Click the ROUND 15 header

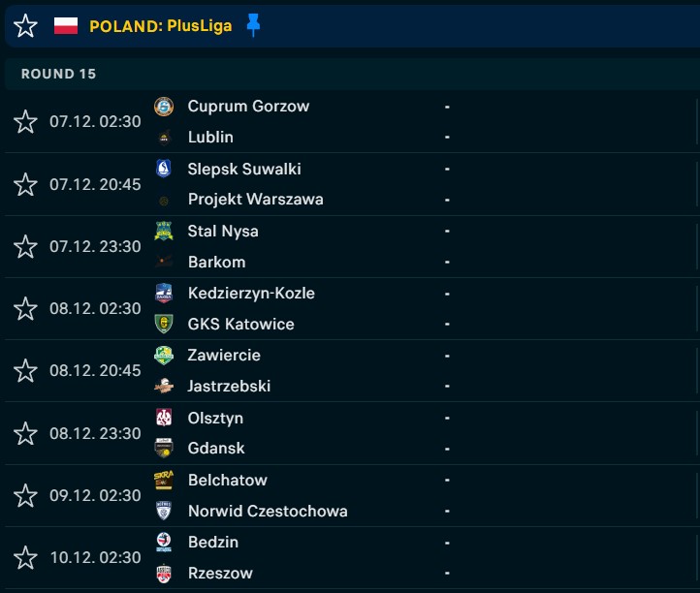[x=58, y=74]
